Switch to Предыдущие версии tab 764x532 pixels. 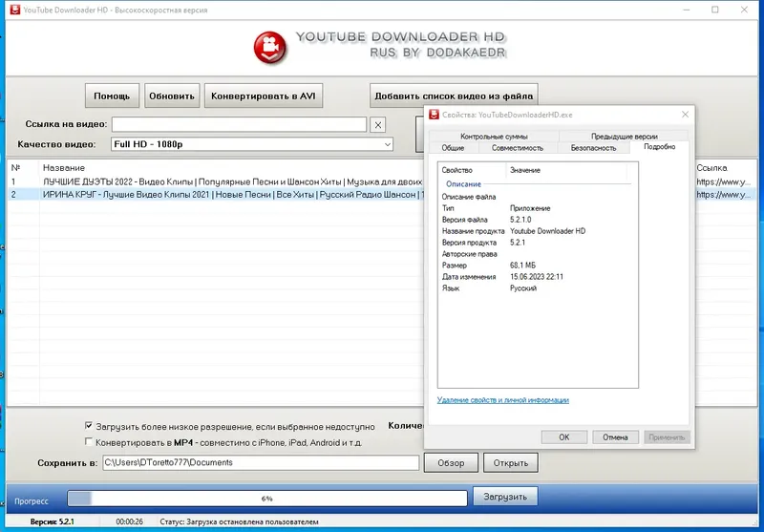tap(625, 137)
